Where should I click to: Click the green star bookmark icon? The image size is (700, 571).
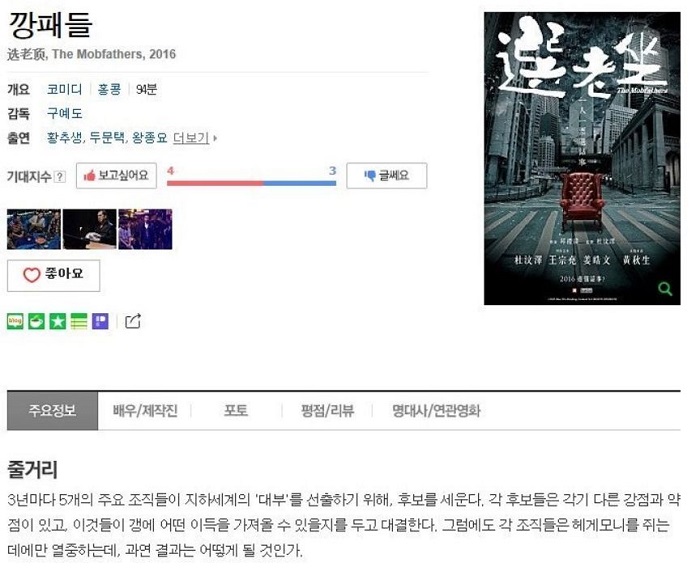(58, 321)
